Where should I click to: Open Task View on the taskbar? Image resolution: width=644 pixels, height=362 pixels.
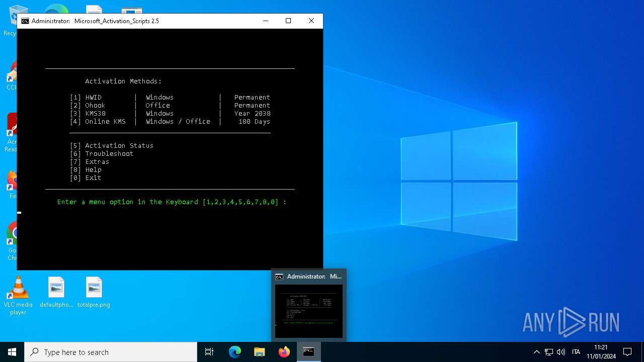[209, 352]
